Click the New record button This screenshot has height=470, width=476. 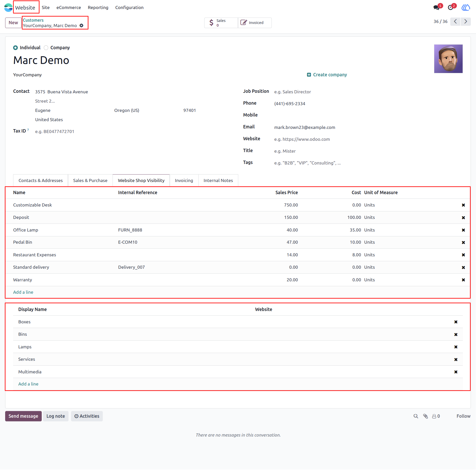point(13,23)
